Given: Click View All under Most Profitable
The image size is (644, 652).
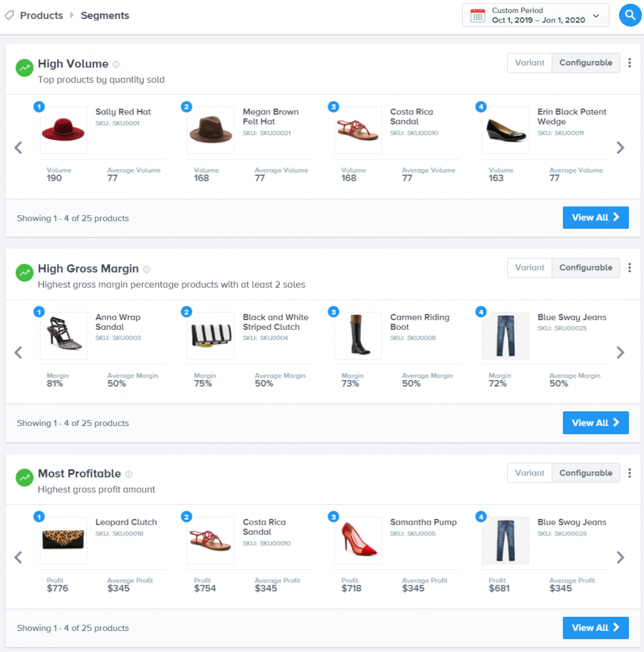Looking at the screenshot, I should coord(596,628).
